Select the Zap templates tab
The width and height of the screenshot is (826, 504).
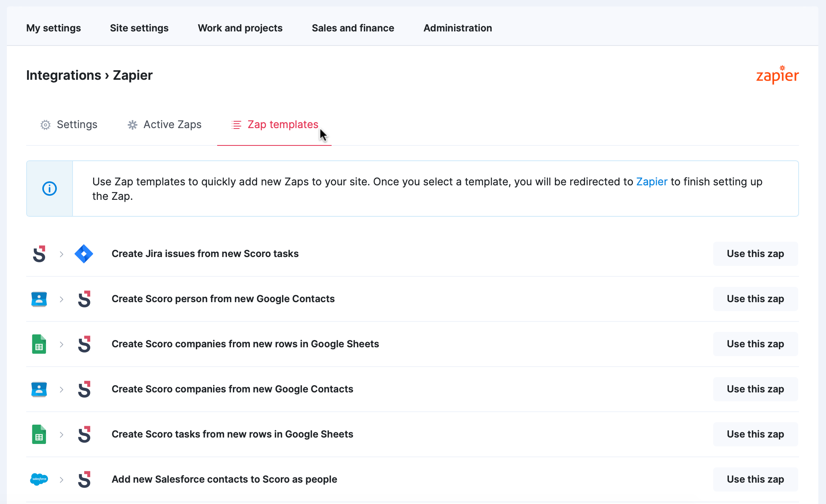click(275, 124)
